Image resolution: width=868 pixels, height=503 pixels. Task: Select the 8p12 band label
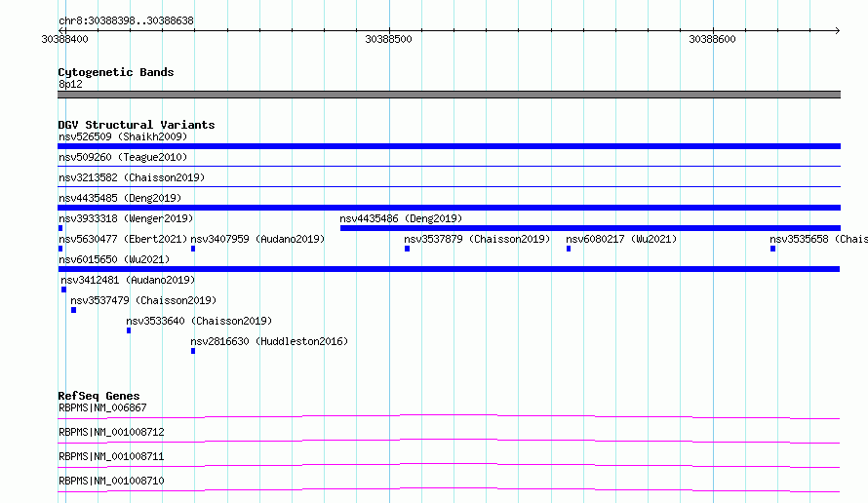point(70,84)
